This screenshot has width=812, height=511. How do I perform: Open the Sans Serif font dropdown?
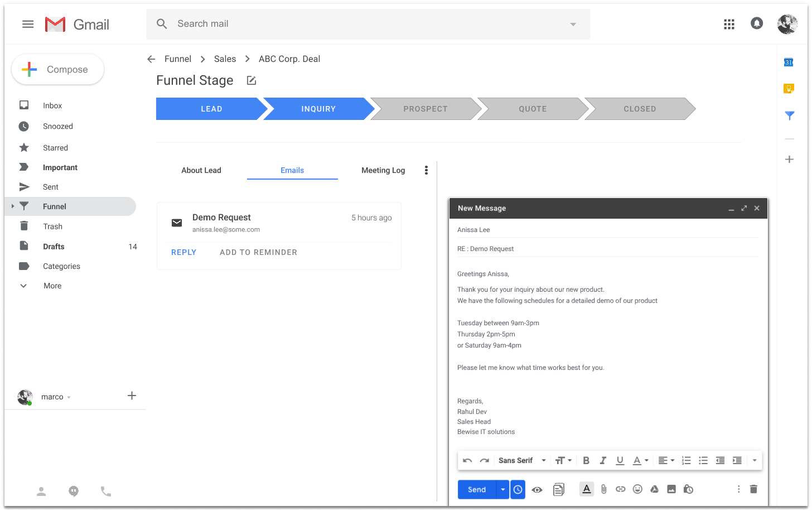[521, 461]
